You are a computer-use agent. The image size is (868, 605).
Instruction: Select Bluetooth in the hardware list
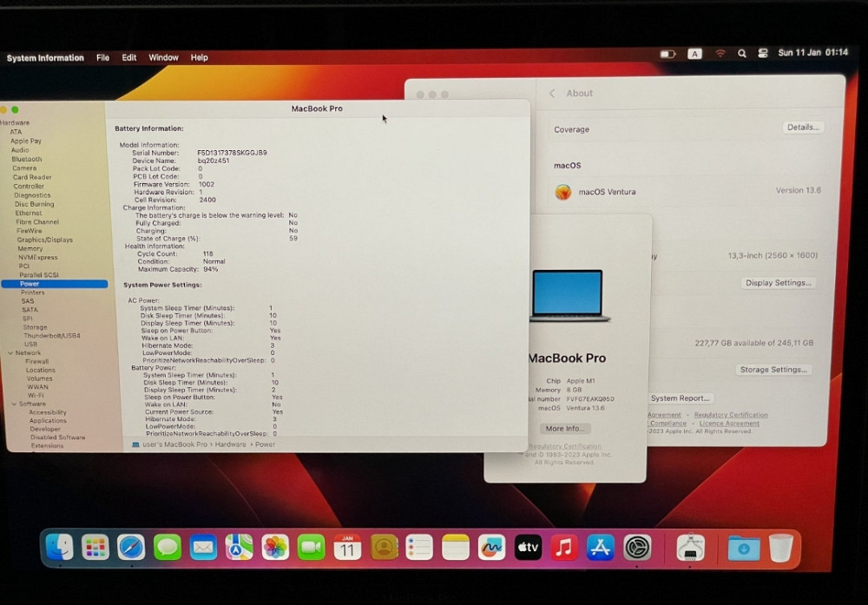click(26, 159)
